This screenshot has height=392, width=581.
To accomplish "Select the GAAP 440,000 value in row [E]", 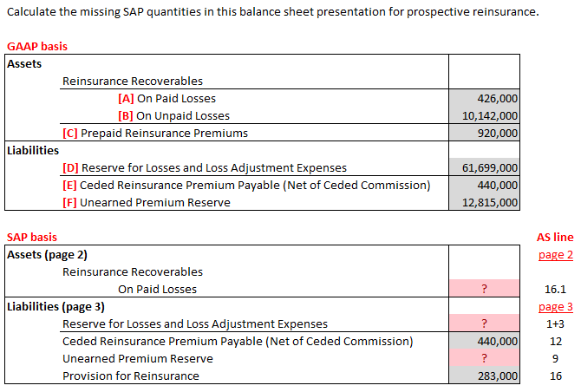I will click(484, 185).
